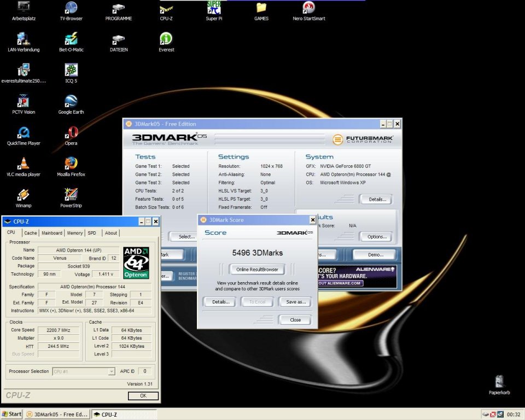Open the Papierkorb recycle bin
The height and width of the screenshot is (420, 525).
tap(499, 382)
